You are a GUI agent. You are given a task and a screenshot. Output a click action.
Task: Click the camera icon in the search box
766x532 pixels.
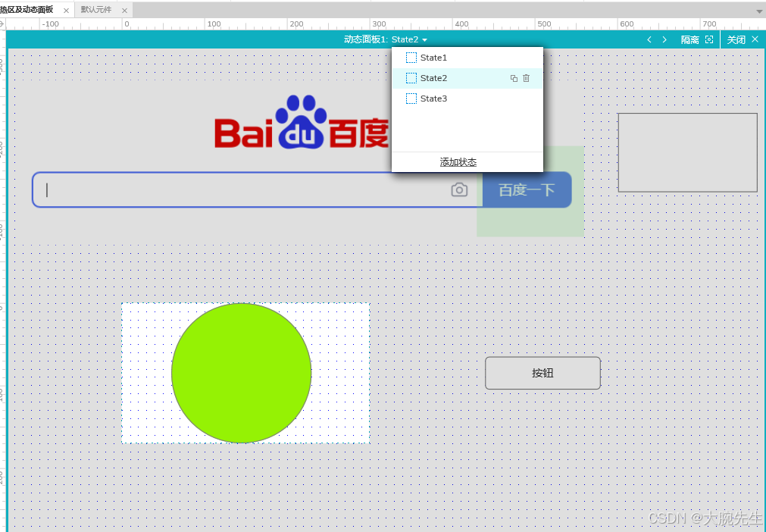pos(459,189)
